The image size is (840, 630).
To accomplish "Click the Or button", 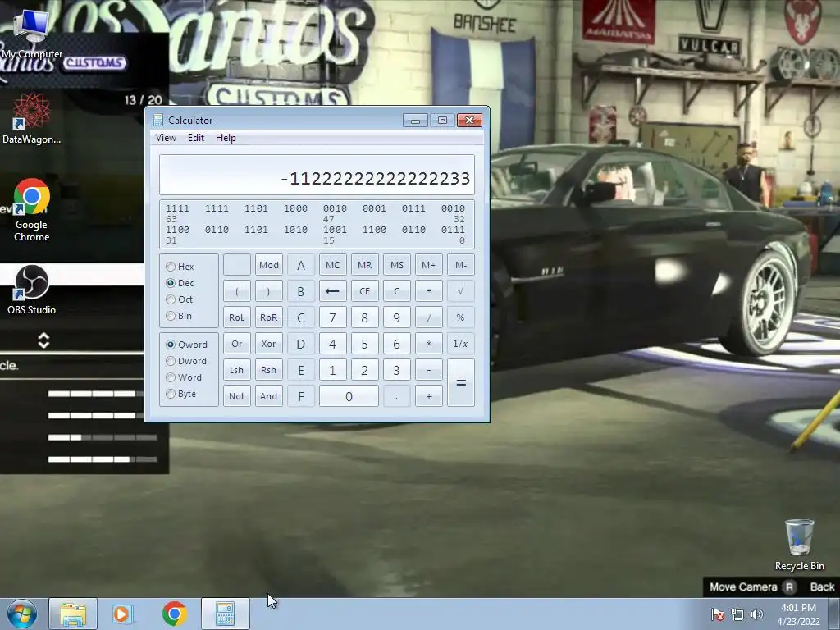I will [x=237, y=344].
